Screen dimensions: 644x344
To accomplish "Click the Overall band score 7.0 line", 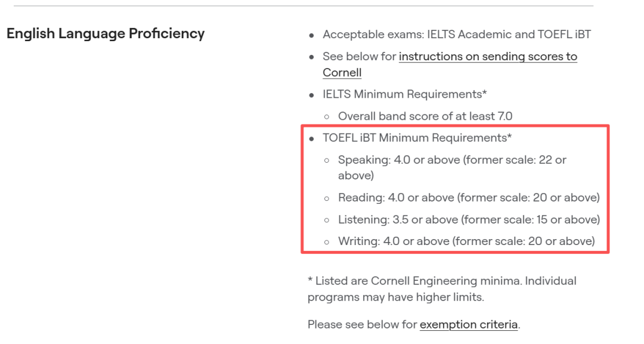I will (425, 116).
